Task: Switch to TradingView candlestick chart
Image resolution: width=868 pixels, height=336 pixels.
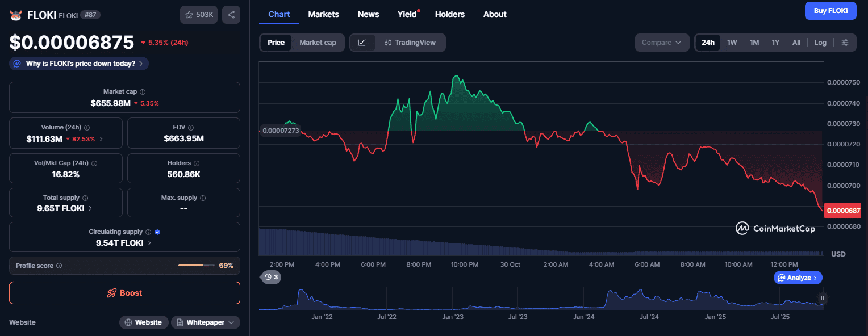Action: [x=411, y=43]
